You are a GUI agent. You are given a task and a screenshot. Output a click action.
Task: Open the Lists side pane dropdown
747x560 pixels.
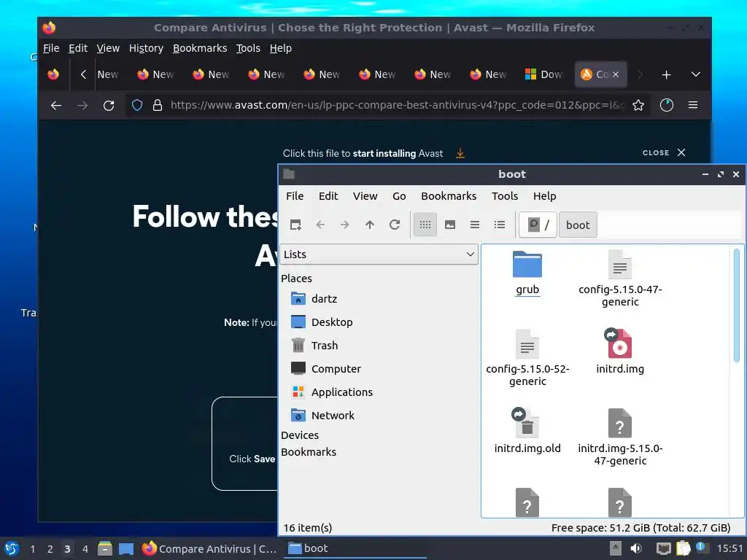point(379,254)
